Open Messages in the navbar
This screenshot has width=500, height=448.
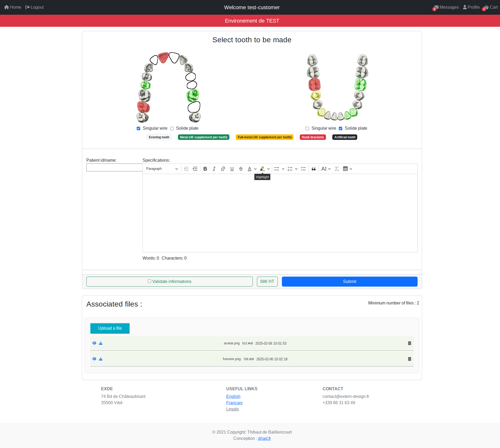click(x=446, y=7)
